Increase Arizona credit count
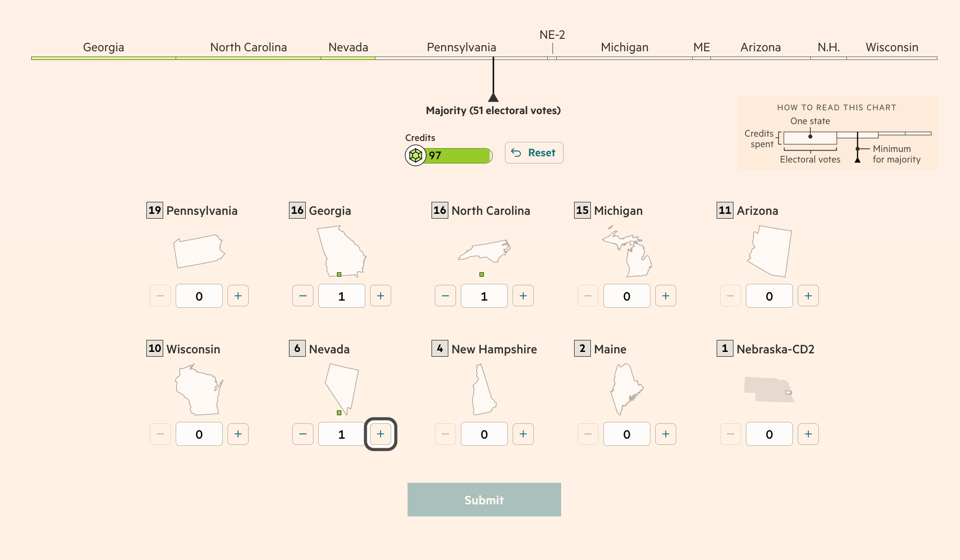Screen dimensions: 960x560 [x=808, y=296]
